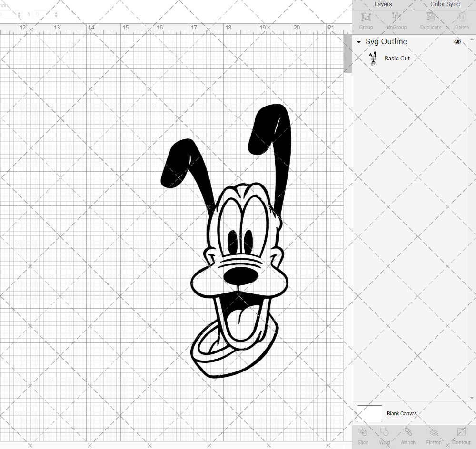Select the Basic Cut layer

pyautogui.click(x=397, y=58)
